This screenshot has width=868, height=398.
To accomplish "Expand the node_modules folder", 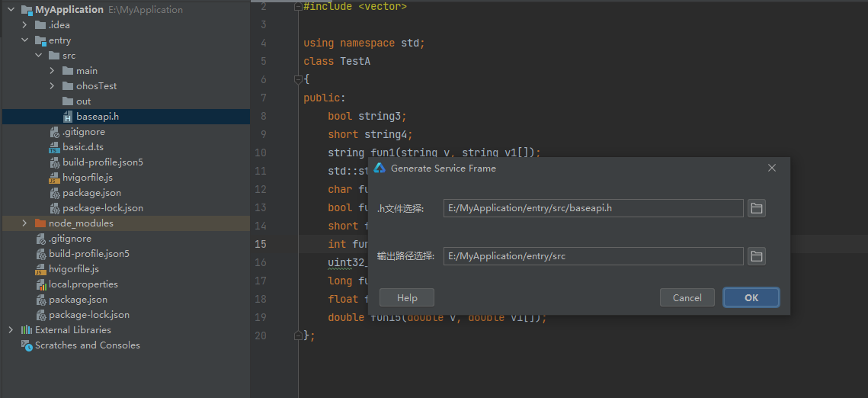I will [x=24, y=223].
